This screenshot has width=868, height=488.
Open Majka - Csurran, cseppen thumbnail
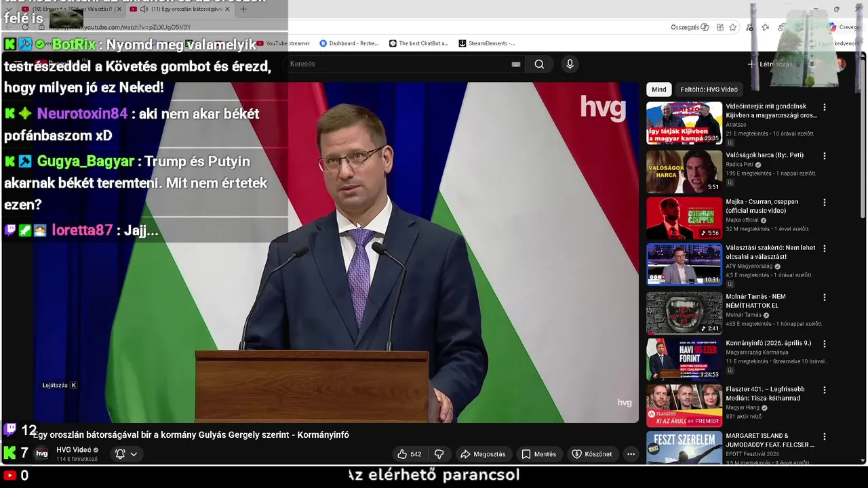pyautogui.click(x=684, y=218)
